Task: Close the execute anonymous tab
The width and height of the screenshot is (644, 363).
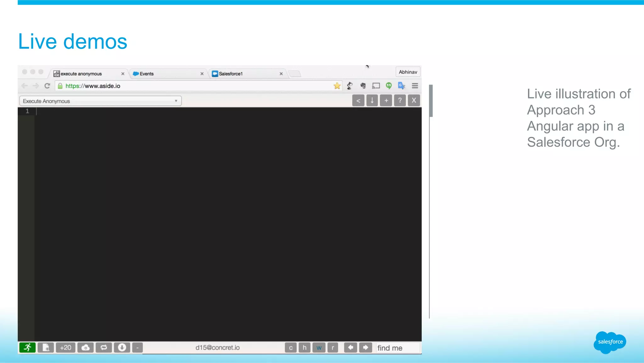Action: 123,74
